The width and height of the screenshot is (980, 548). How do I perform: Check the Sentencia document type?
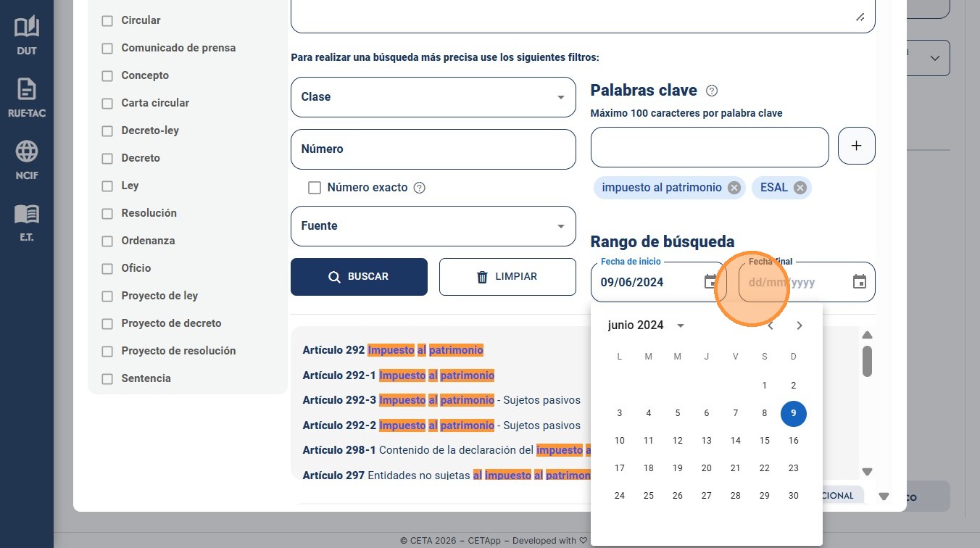(x=107, y=379)
